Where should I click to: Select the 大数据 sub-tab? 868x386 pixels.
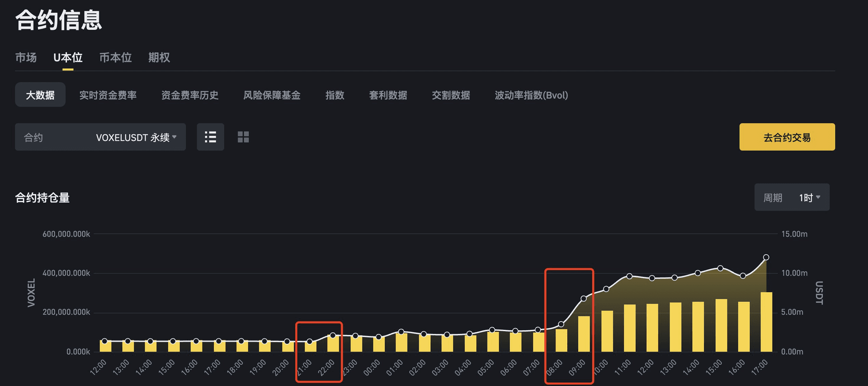[x=40, y=95]
